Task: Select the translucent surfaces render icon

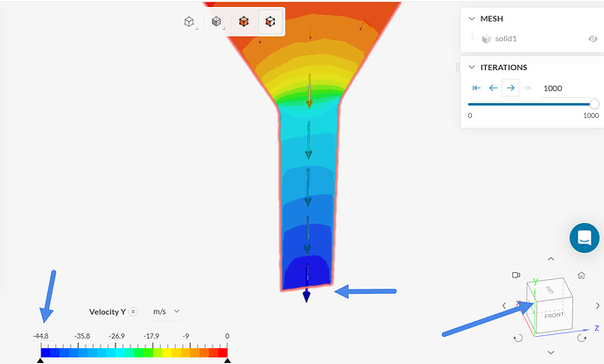Action: [x=270, y=22]
